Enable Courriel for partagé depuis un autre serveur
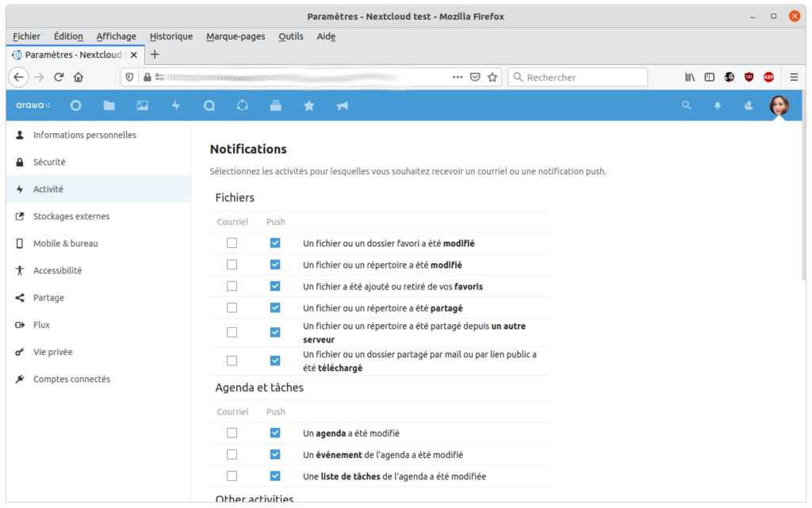Image resolution: width=812 pixels, height=508 pixels. coord(232,332)
